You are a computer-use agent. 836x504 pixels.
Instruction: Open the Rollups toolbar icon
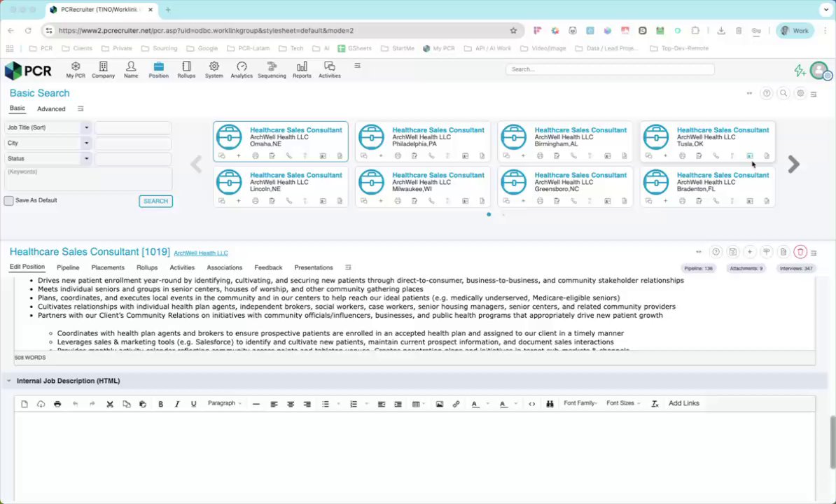186,70
